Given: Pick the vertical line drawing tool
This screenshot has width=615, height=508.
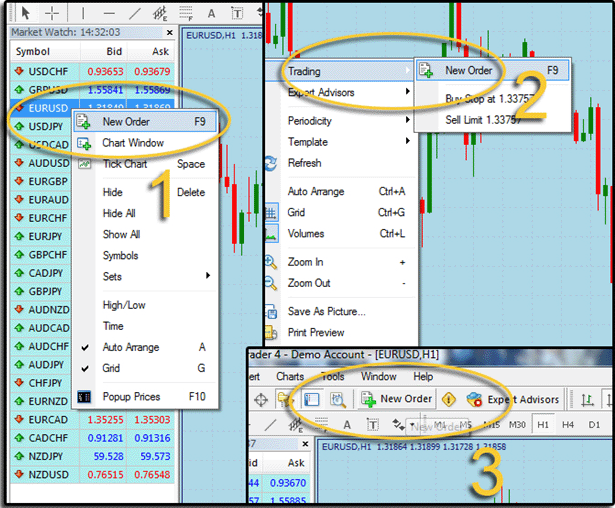Looking at the screenshot, I should coord(83,14).
